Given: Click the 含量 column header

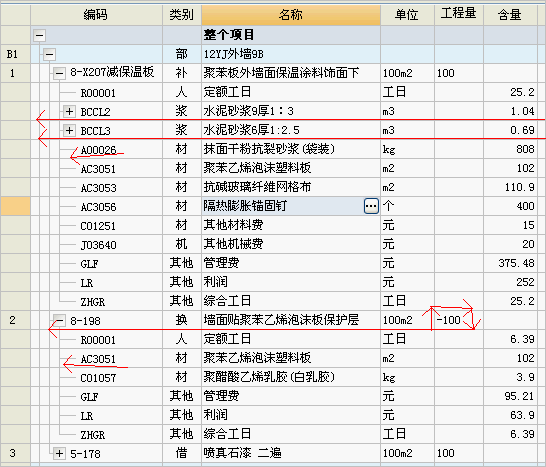Looking at the screenshot, I should [x=510, y=15].
